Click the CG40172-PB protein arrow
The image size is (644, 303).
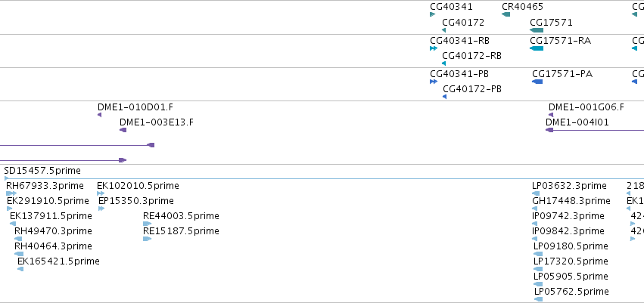pyautogui.click(x=444, y=97)
